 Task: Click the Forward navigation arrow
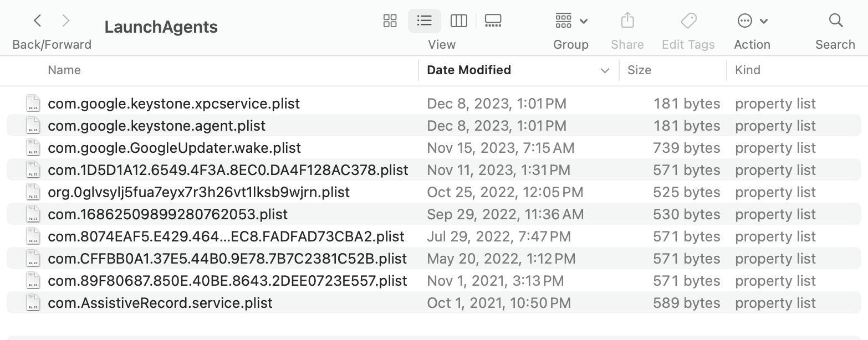pos(66,21)
